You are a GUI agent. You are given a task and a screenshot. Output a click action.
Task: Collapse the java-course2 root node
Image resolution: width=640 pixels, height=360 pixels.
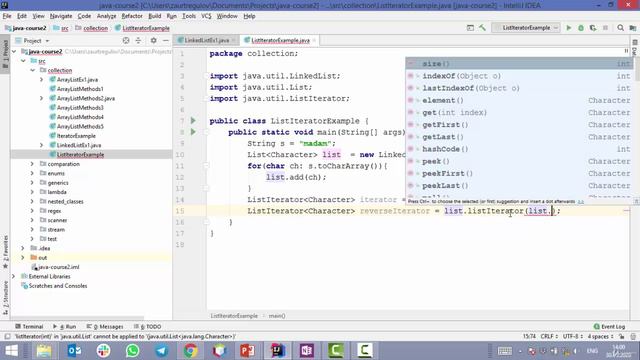pos(14,51)
